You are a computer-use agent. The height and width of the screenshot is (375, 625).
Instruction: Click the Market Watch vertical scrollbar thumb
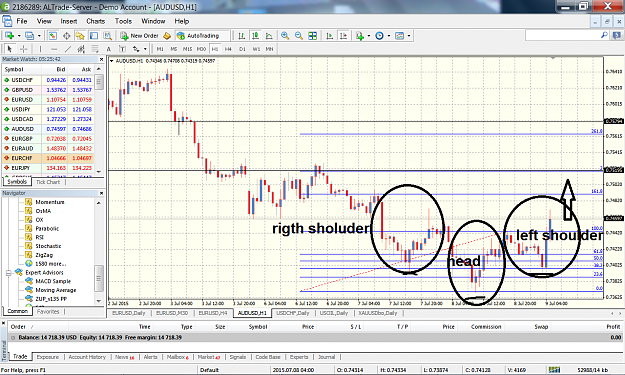99,82
